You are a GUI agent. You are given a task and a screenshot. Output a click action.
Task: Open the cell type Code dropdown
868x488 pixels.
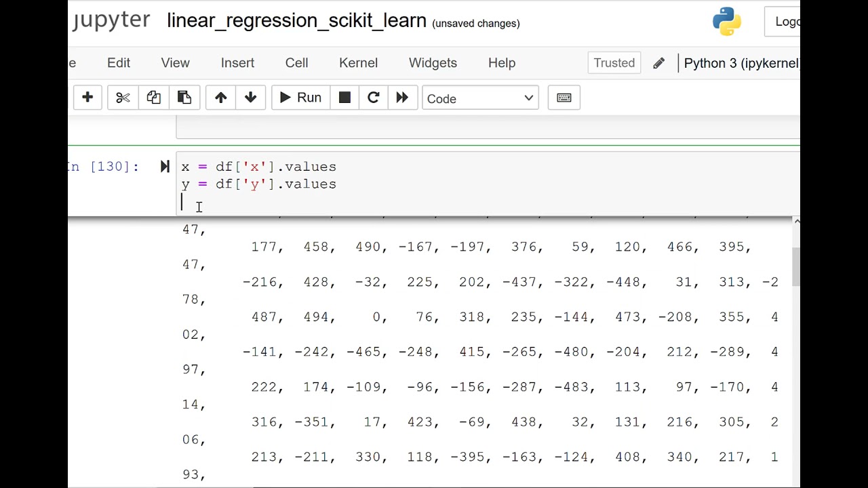480,98
